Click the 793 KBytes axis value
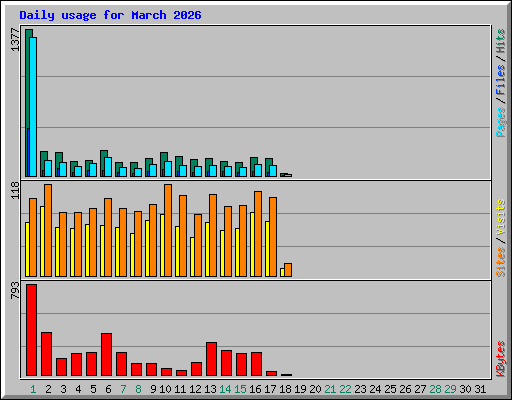The image size is (512, 400). [x=15, y=290]
